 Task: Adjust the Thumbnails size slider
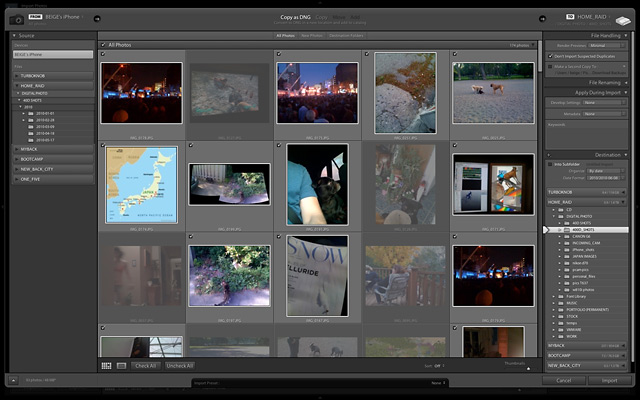tap(528, 369)
